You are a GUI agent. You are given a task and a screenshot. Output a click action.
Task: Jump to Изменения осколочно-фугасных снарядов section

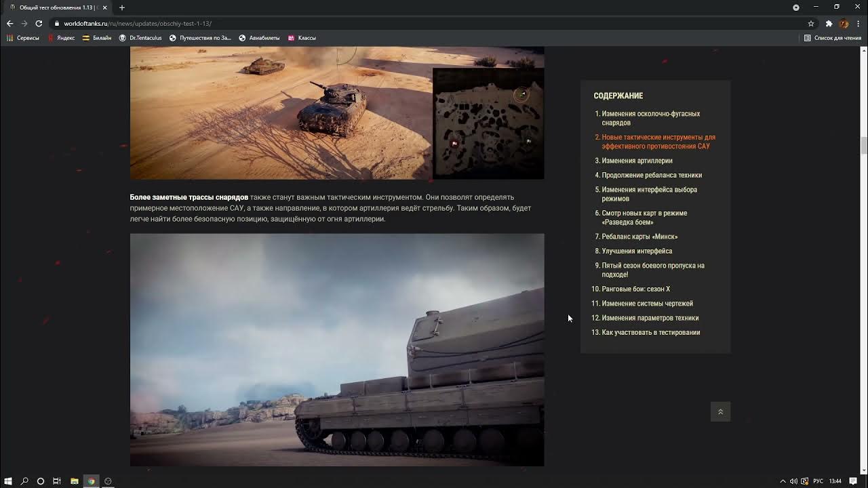(650, 118)
